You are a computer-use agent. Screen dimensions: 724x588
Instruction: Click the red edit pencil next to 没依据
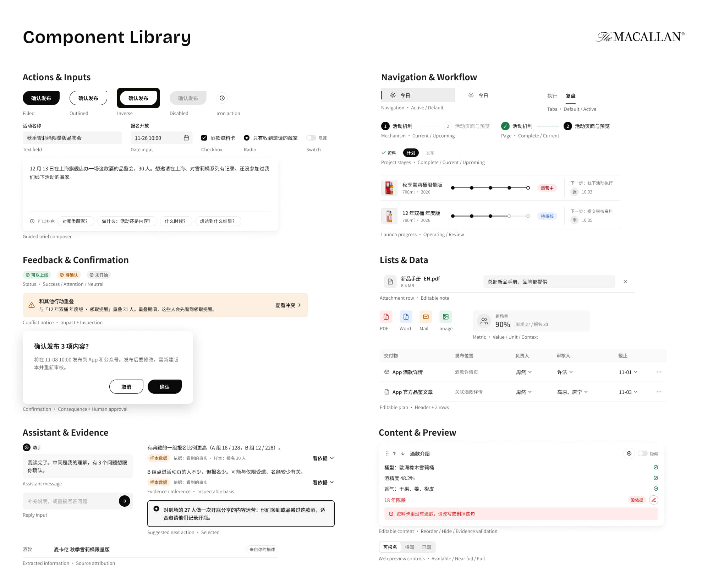(x=654, y=500)
